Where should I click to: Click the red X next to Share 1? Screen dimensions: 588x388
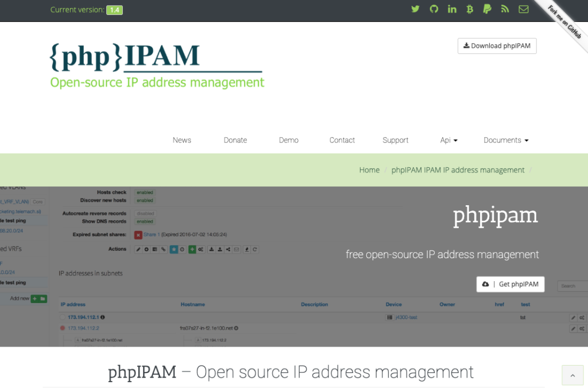138,235
